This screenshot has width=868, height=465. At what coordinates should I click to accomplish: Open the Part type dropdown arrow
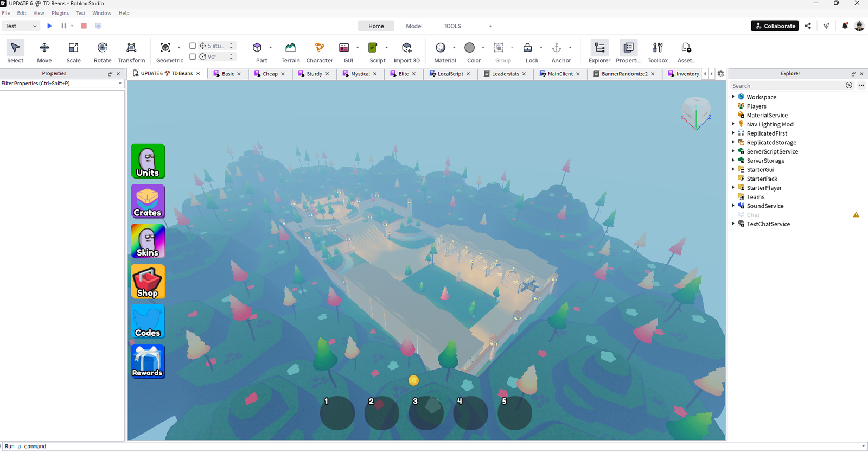pos(270,48)
